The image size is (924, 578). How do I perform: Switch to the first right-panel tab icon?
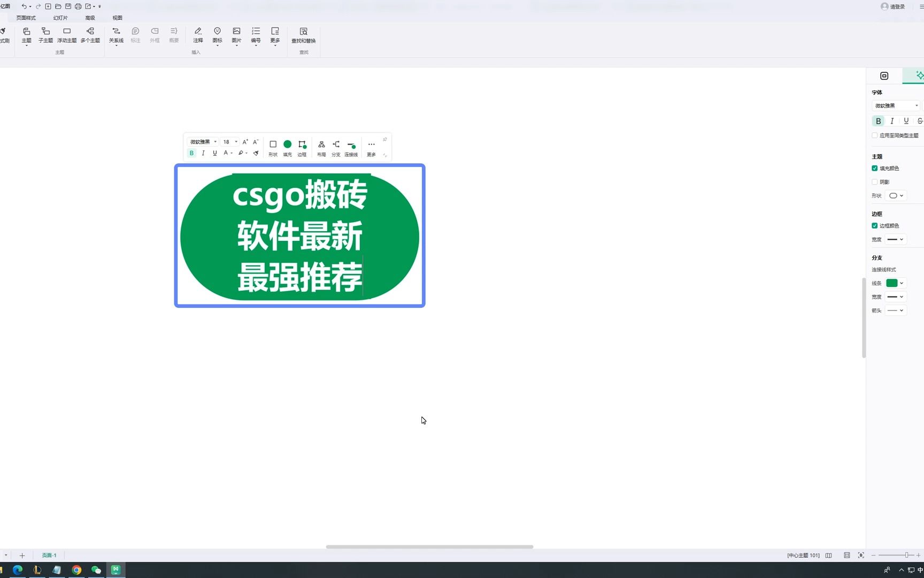884,76
